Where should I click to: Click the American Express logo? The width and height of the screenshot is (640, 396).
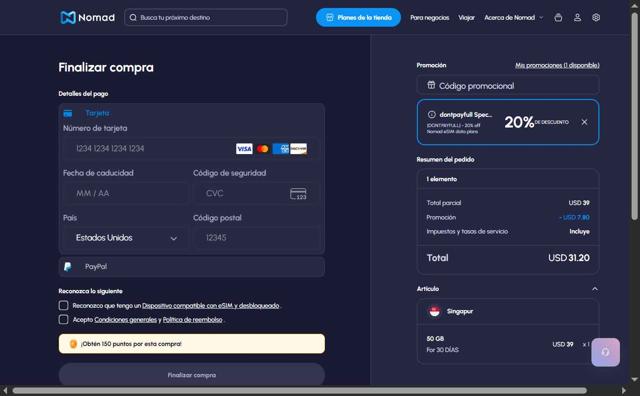[x=281, y=149]
